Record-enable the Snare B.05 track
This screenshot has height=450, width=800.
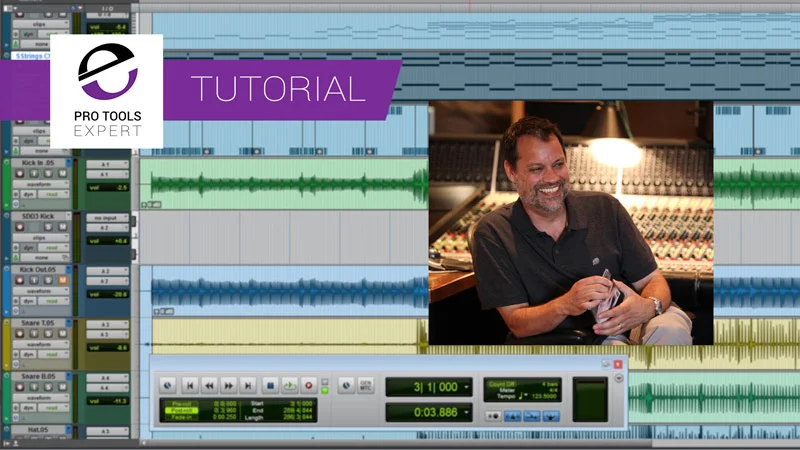pyautogui.click(x=19, y=387)
